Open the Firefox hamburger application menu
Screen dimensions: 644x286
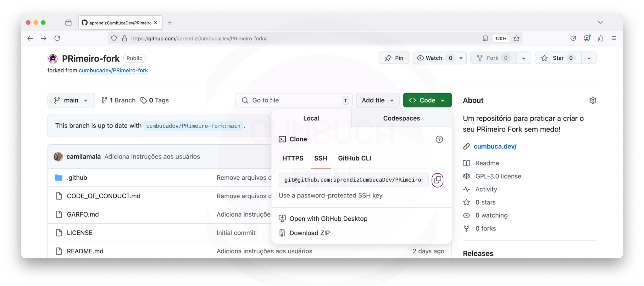pyautogui.click(x=613, y=38)
